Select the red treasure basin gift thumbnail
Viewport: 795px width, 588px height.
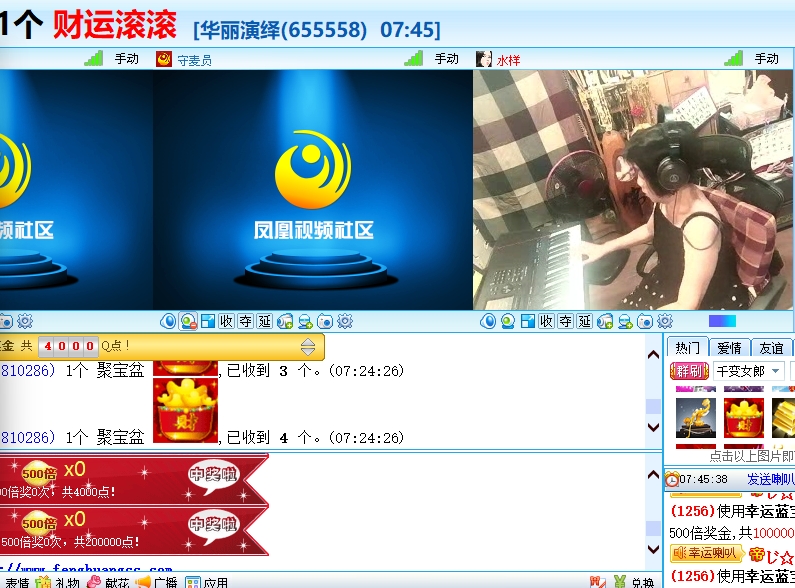(743, 417)
